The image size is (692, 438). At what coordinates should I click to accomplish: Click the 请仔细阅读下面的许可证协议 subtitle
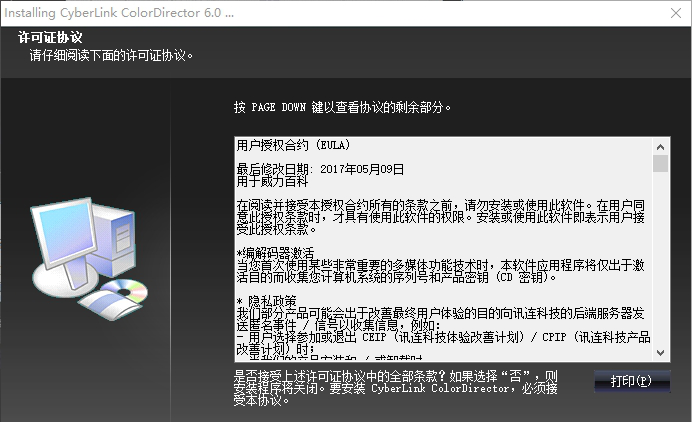[x=111, y=56]
